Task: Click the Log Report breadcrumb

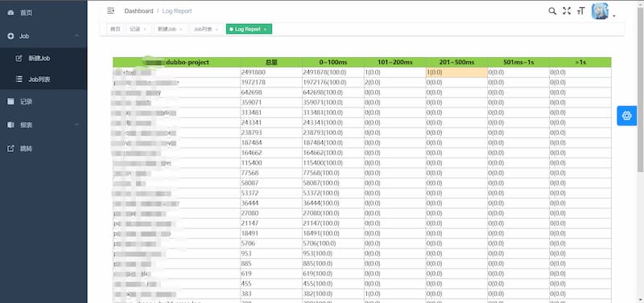Action: pos(177,11)
